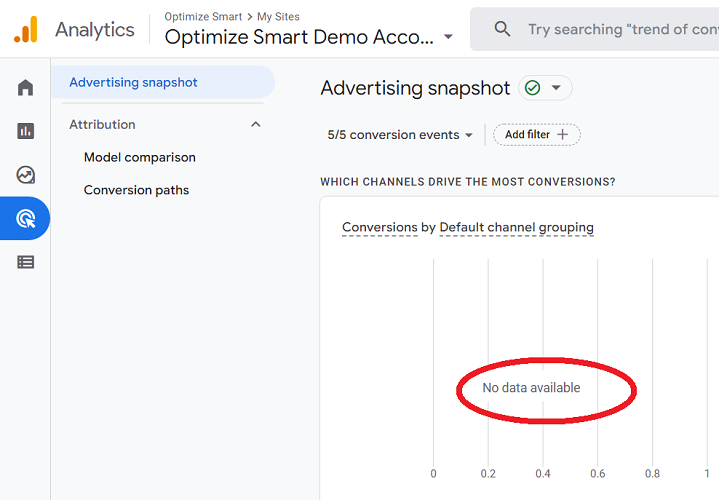The width and height of the screenshot is (719, 500).
Task: Select the Advertising target icon
Action: click(25, 218)
